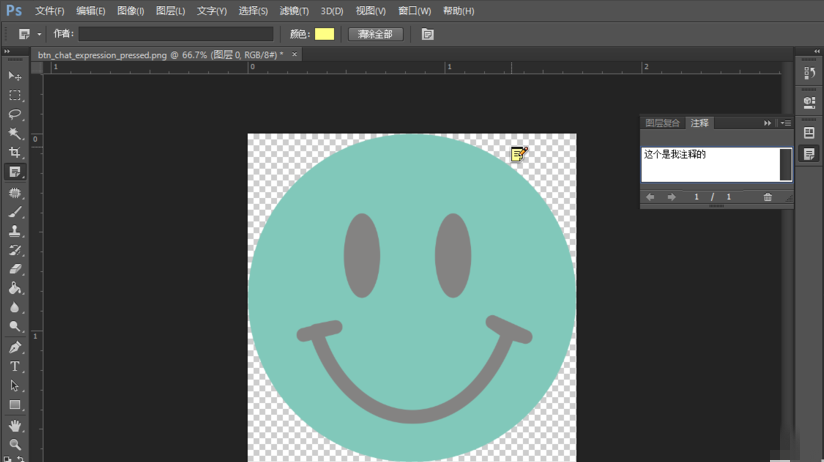Select the Eraser tool

tap(15, 269)
